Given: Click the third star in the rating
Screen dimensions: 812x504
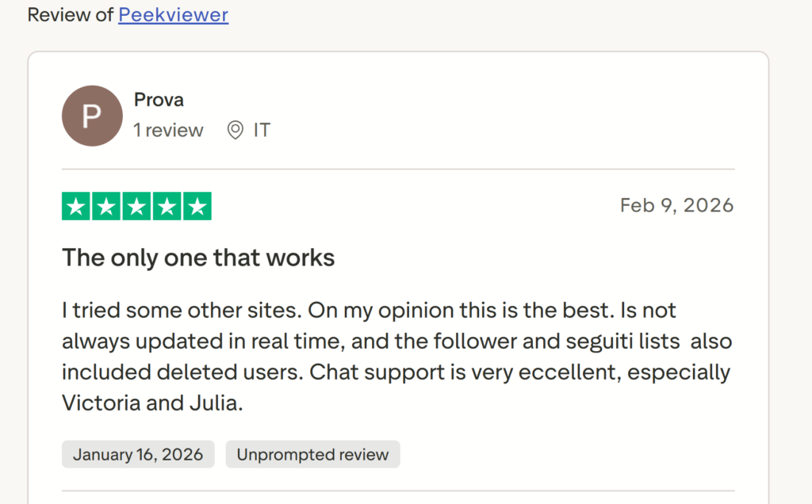Looking at the screenshot, I should point(136,206).
